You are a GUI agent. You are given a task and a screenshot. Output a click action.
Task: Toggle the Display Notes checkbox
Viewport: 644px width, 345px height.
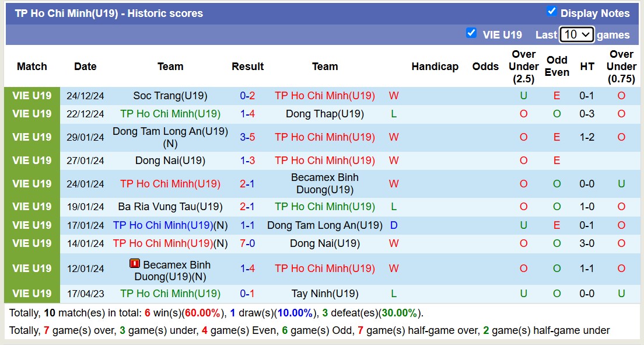[x=551, y=11]
